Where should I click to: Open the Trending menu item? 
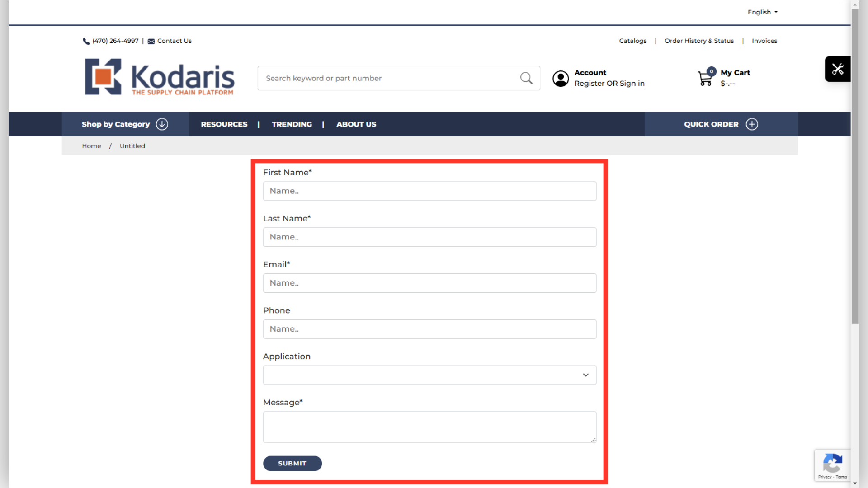pyautogui.click(x=292, y=124)
